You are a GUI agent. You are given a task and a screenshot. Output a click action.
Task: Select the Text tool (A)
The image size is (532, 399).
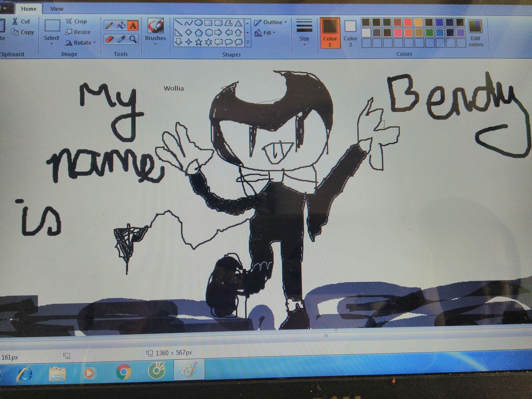(x=133, y=25)
